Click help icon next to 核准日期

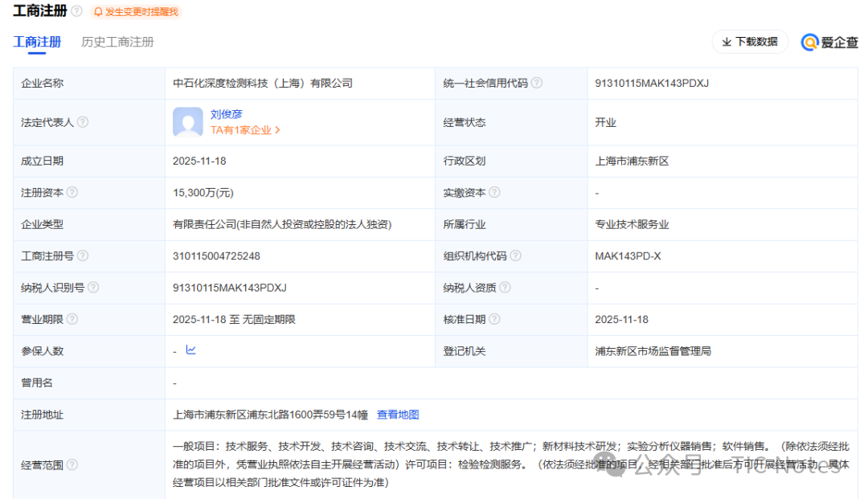pyautogui.click(x=494, y=319)
